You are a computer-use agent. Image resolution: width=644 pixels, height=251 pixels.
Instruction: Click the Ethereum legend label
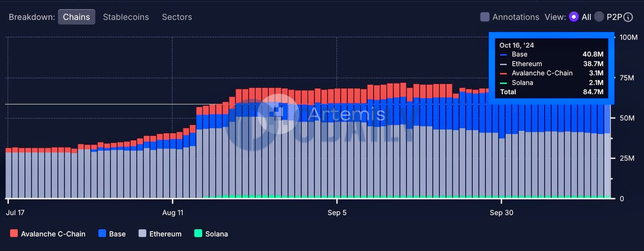click(165, 234)
